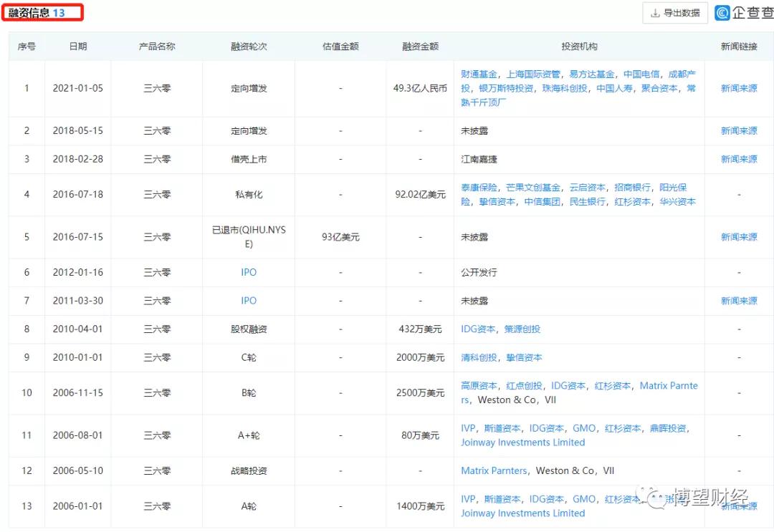Open 高原资本 link in B轮 row

click(479, 385)
